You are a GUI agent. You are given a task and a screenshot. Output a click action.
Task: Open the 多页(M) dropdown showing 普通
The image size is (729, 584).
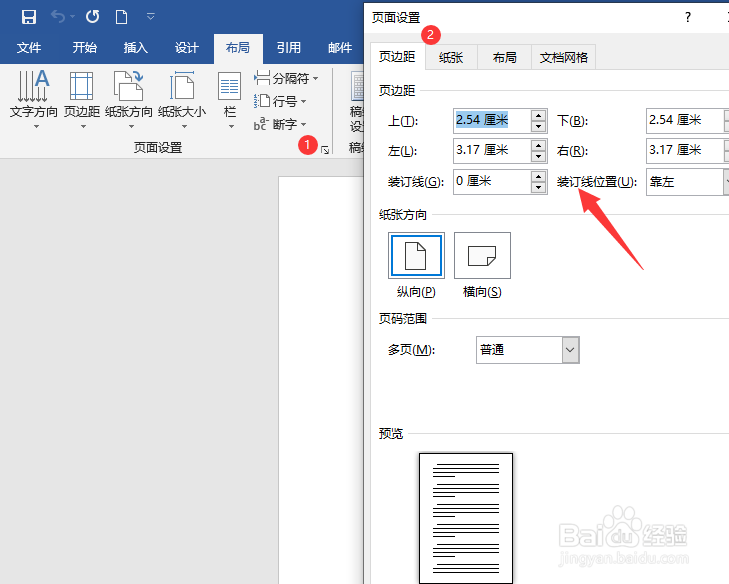click(528, 350)
